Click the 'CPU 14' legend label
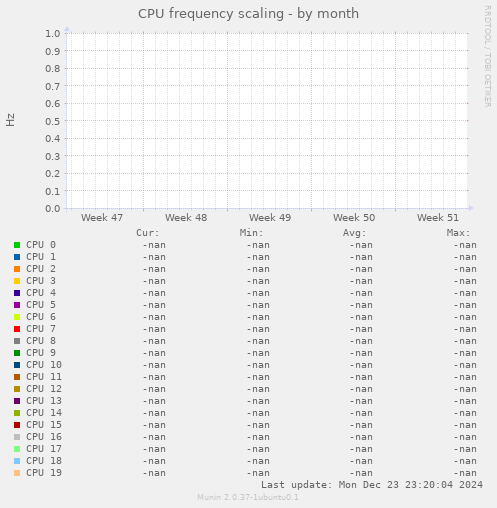 [44, 413]
